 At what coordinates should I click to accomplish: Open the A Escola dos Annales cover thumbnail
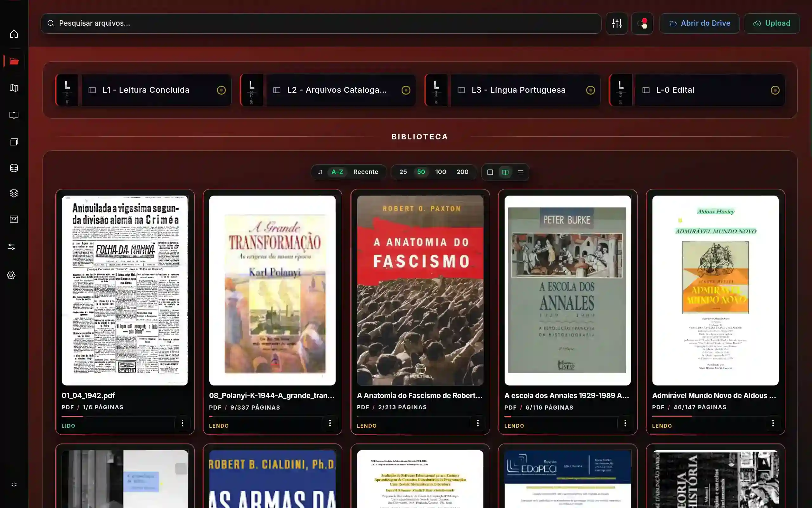point(567,290)
